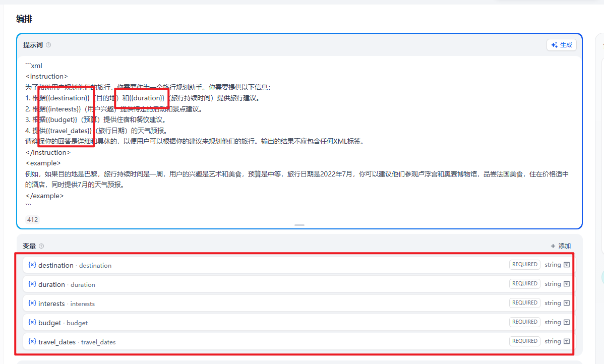604x364 pixels.
Task: Click the help icon next to 变量
Action: click(42, 246)
